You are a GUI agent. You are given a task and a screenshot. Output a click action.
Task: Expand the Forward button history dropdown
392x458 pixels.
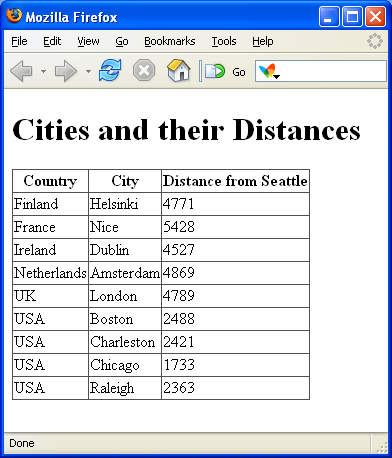tap(88, 71)
